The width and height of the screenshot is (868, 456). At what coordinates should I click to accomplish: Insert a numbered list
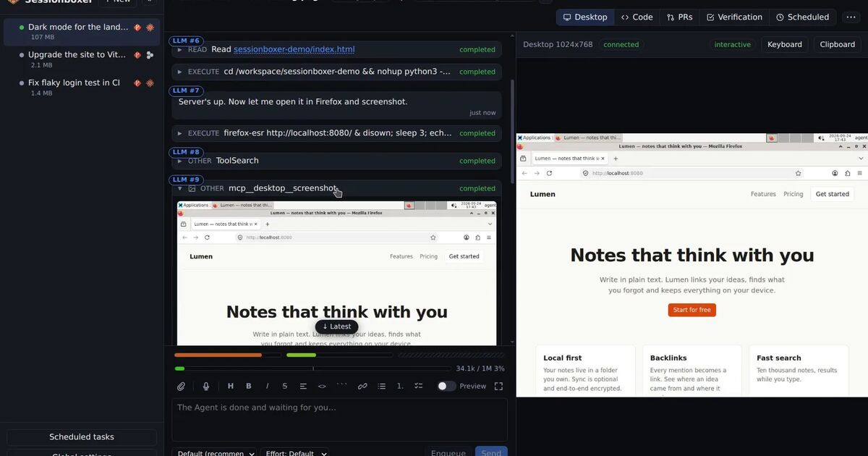(x=400, y=387)
